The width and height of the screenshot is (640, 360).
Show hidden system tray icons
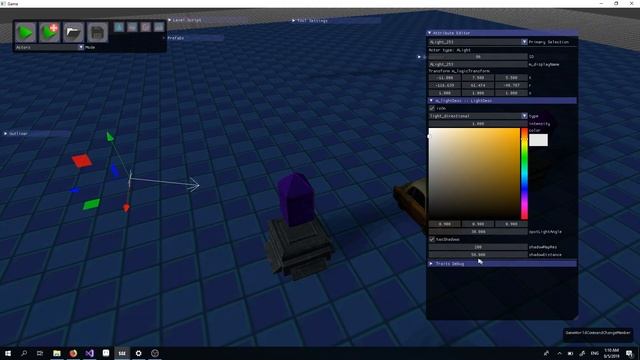(x=559, y=353)
